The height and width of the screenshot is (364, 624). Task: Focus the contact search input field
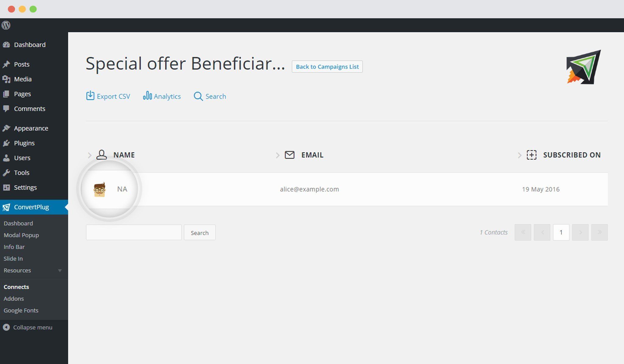[x=134, y=233]
